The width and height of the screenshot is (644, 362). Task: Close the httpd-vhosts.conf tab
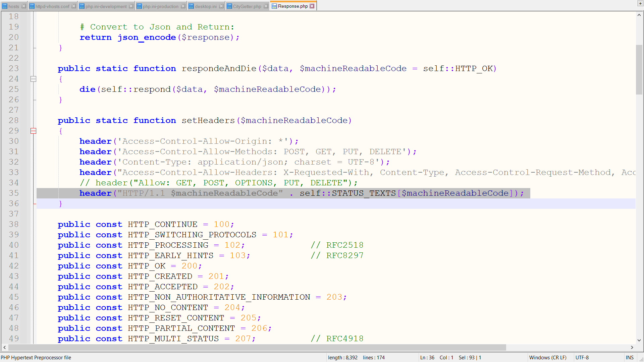pyautogui.click(x=74, y=6)
